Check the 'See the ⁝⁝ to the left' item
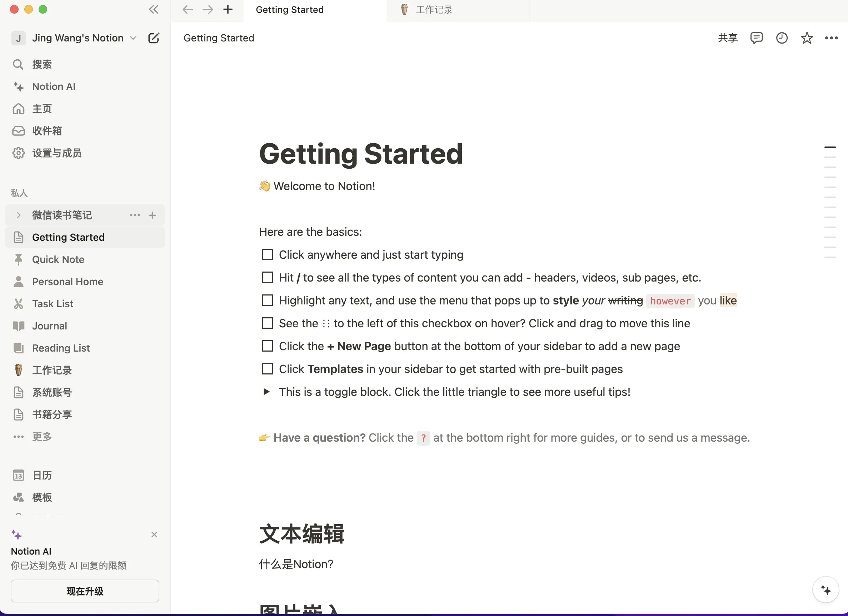 click(x=267, y=323)
